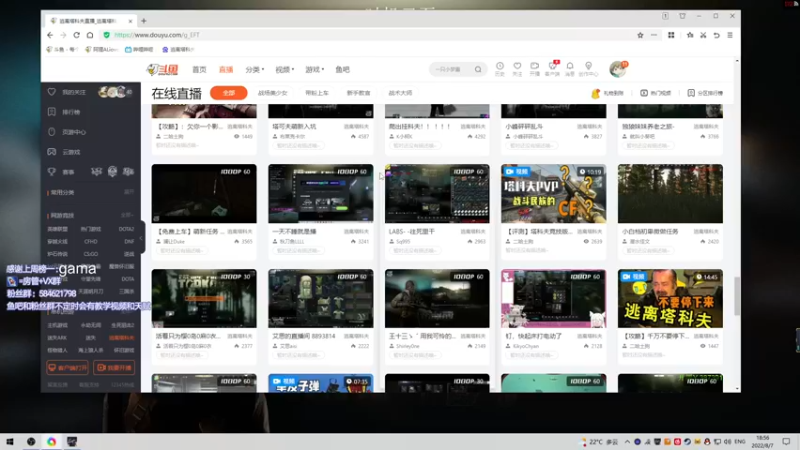This screenshot has height=450, width=800.
Task: Go to the browser home page
Action: click(x=90, y=35)
